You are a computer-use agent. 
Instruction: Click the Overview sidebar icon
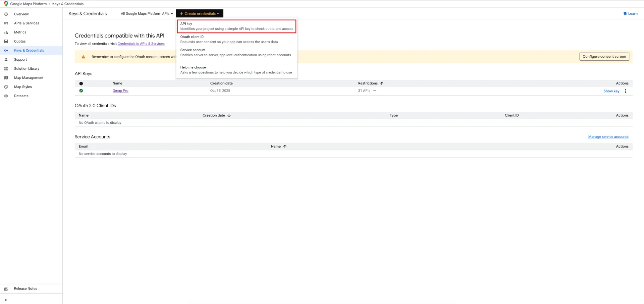pos(6,14)
